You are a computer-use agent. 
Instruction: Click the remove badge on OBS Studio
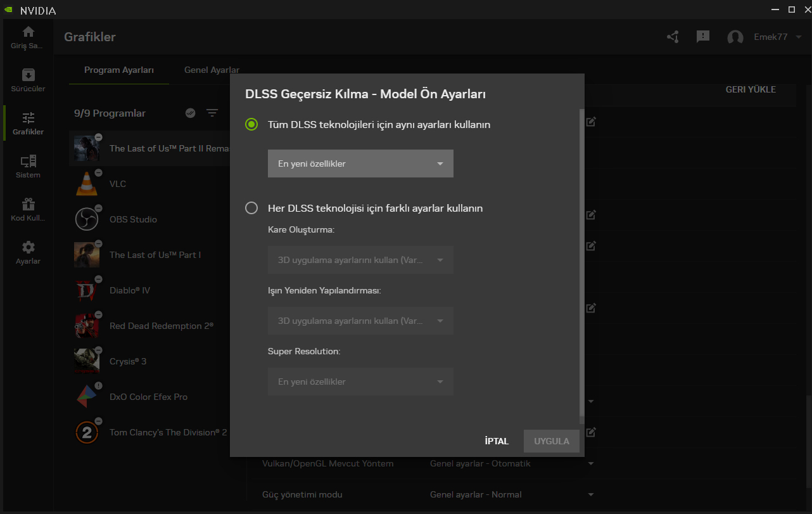98,209
